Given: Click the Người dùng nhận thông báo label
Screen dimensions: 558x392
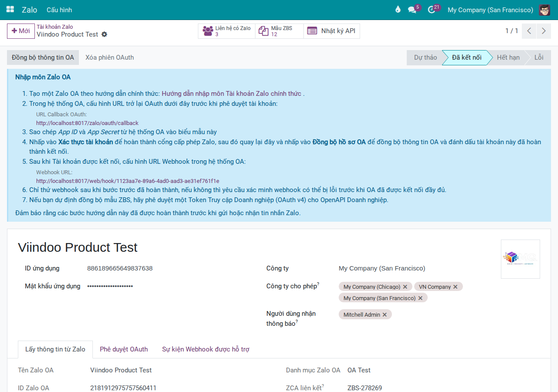Looking at the screenshot, I should point(292,318).
